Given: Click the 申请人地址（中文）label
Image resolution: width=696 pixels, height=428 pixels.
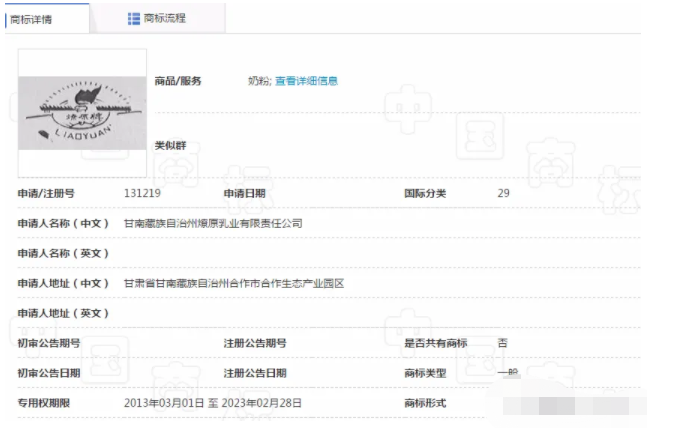Looking at the screenshot, I should (x=63, y=283).
